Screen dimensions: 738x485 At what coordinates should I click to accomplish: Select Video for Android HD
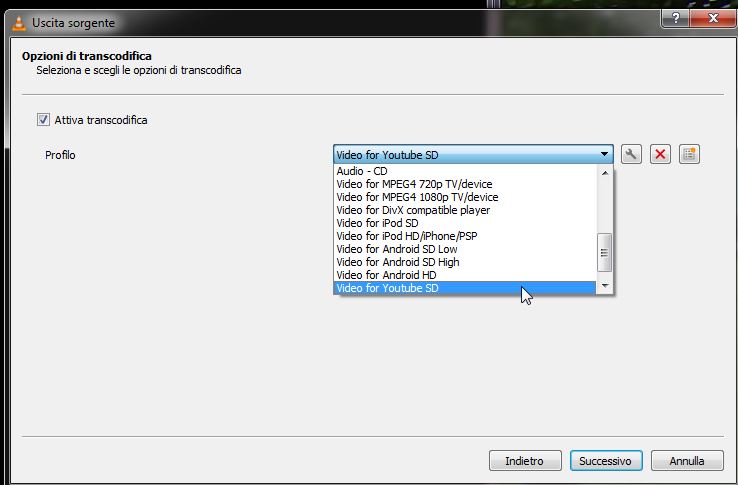(x=465, y=275)
